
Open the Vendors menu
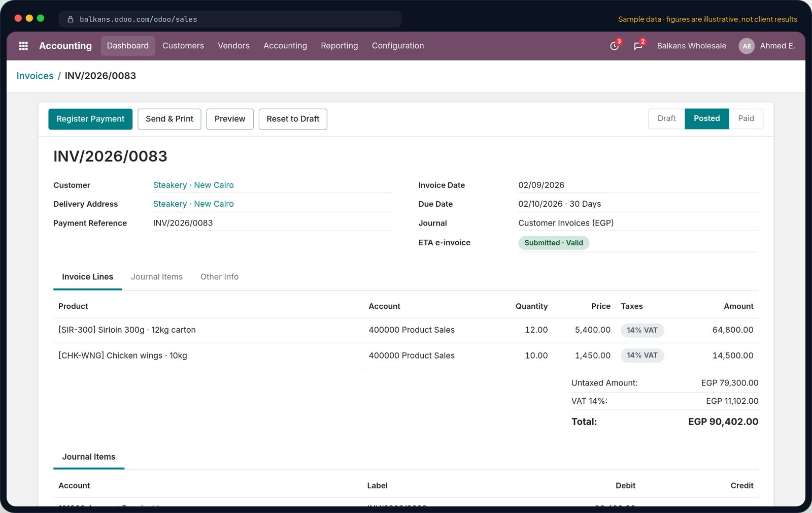(233, 46)
